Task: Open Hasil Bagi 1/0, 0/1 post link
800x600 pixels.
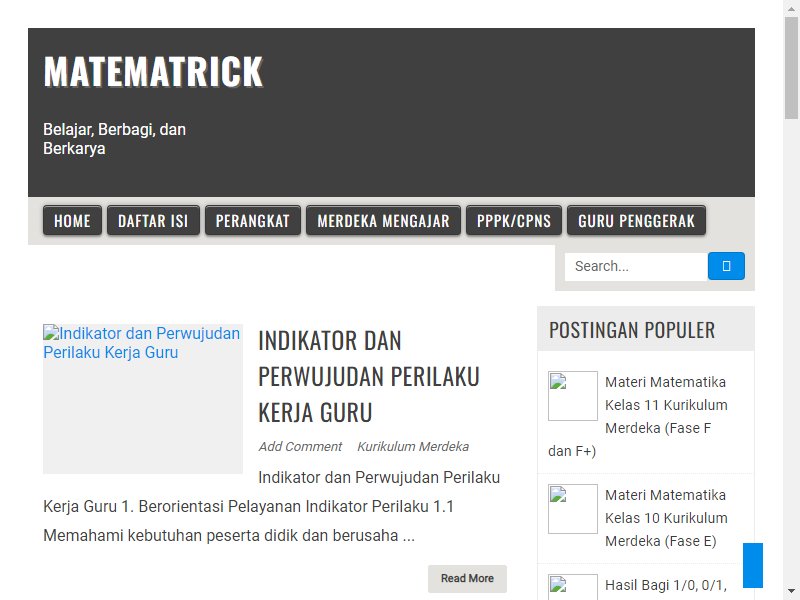Action: pos(666,585)
